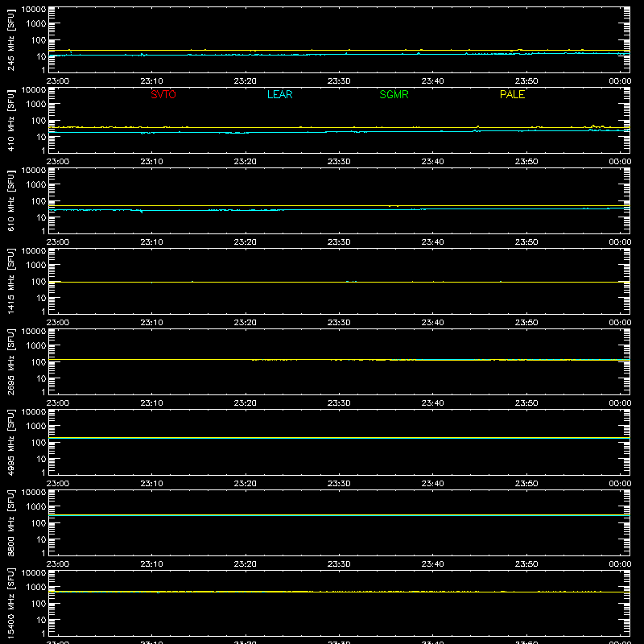This screenshot has width=644, height=644.
Task: Click 00:00 label under the 245 MHz plot
Action: [620, 81]
